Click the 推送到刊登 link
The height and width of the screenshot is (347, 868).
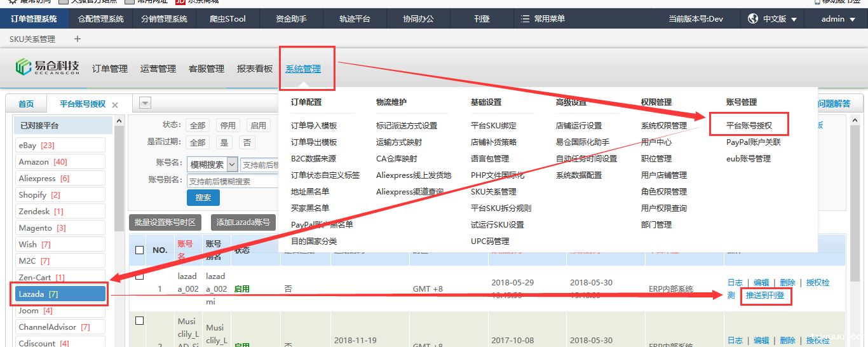pos(765,296)
